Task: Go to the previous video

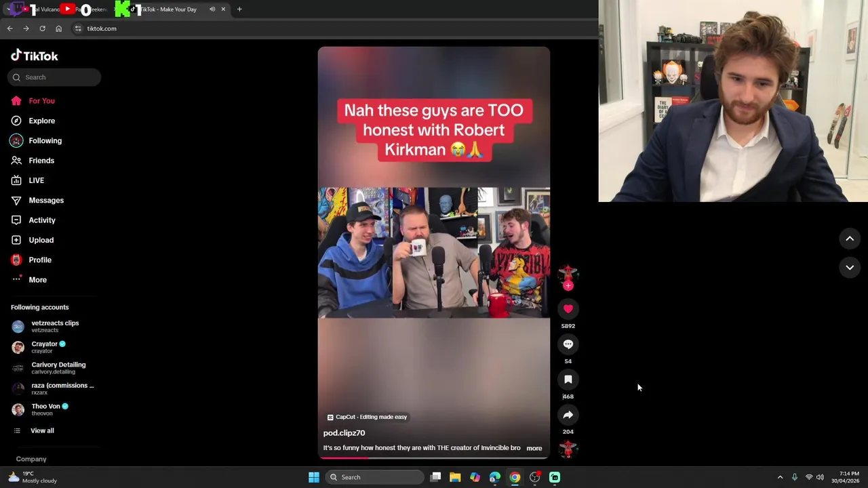Action: [x=850, y=239]
